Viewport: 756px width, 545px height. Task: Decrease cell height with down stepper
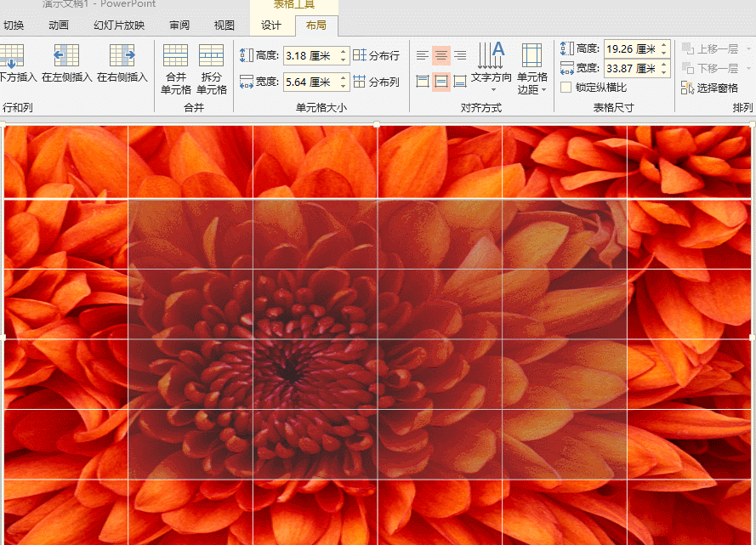click(344, 60)
